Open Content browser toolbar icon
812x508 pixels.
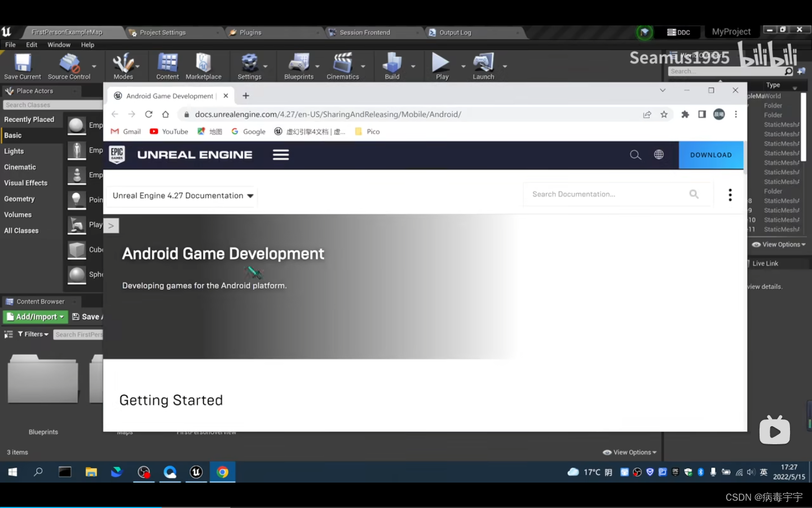coord(167,66)
